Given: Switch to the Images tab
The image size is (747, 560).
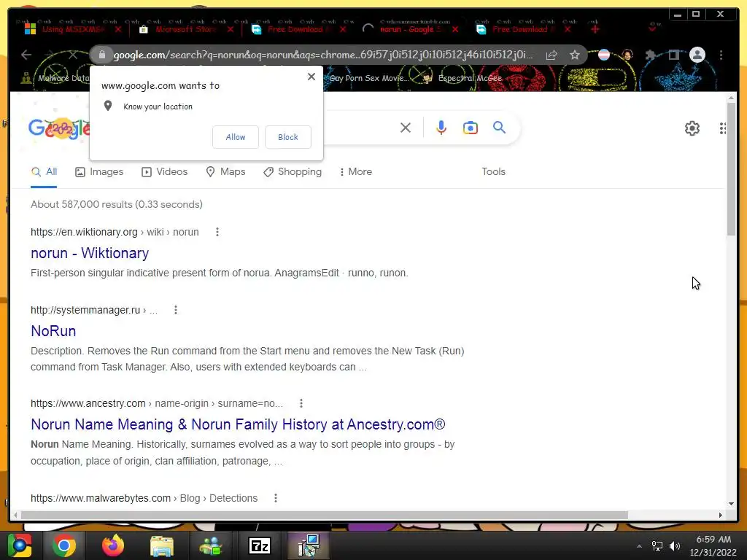Looking at the screenshot, I should 99,172.
